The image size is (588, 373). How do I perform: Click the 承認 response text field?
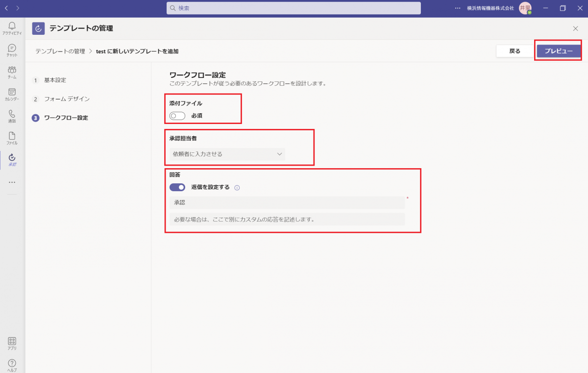pos(287,202)
